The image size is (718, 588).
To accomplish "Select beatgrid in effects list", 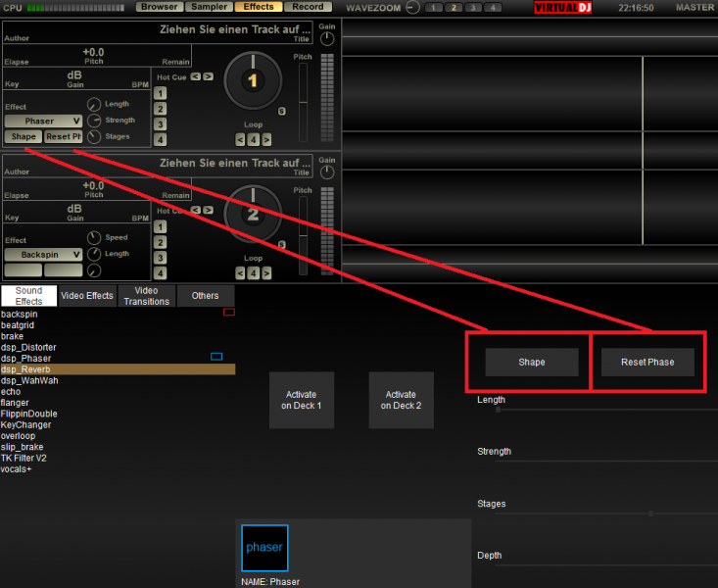I will (x=118, y=325).
